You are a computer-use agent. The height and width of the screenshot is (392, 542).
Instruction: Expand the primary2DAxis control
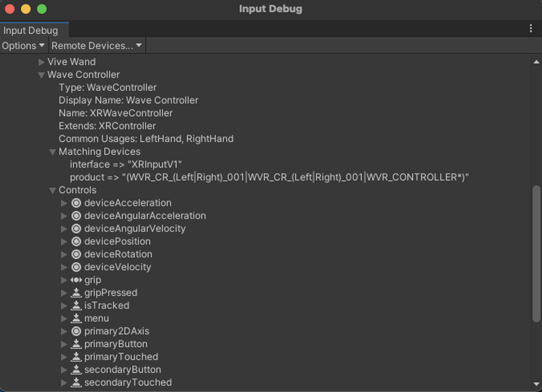(64, 331)
